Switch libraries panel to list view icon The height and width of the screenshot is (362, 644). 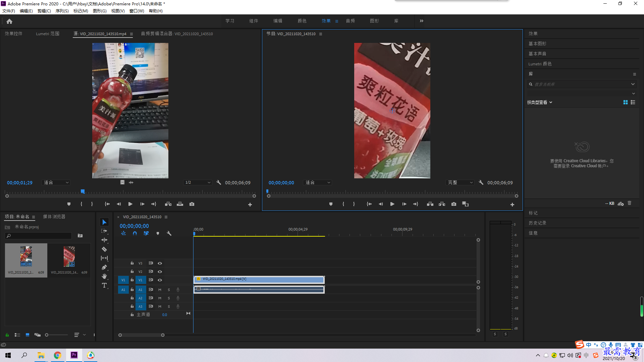click(x=633, y=102)
